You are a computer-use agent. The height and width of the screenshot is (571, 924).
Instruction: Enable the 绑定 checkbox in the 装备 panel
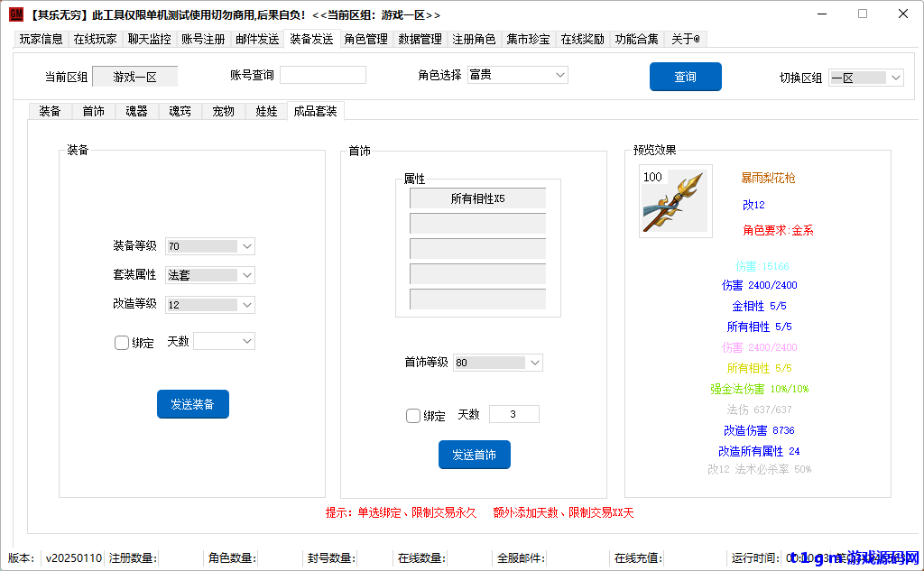(122, 343)
